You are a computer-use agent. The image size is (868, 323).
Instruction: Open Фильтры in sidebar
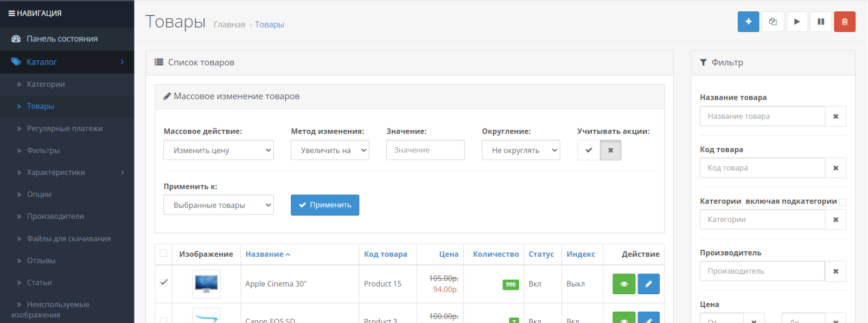click(x=67, y=150)
